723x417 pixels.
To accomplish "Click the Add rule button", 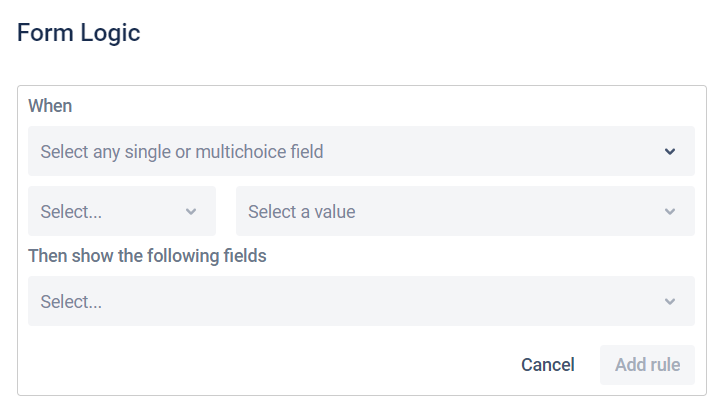I will [x=647, y=365].
